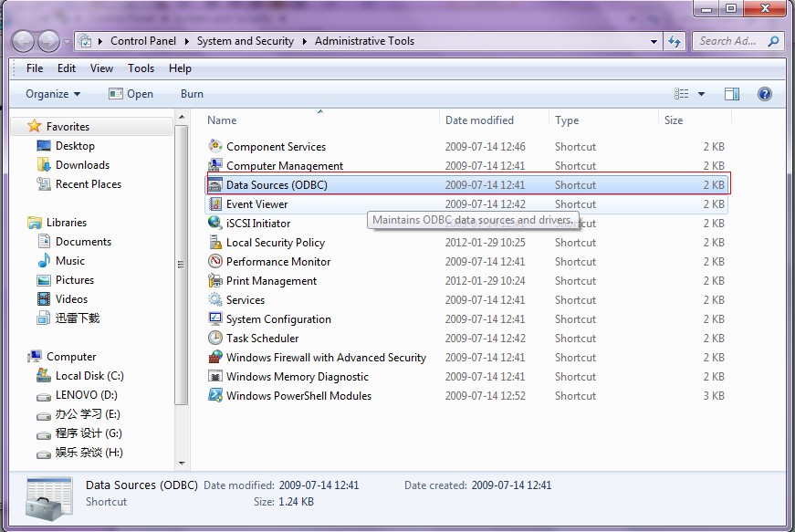Expand the address bar history dropdown

tap(654, 42)
